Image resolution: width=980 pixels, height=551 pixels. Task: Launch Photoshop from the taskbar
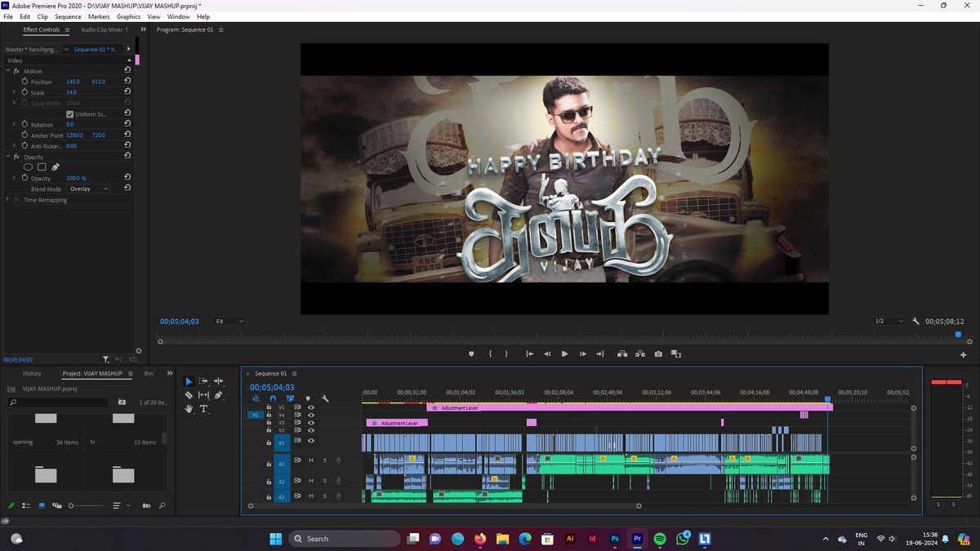point(615,540)
